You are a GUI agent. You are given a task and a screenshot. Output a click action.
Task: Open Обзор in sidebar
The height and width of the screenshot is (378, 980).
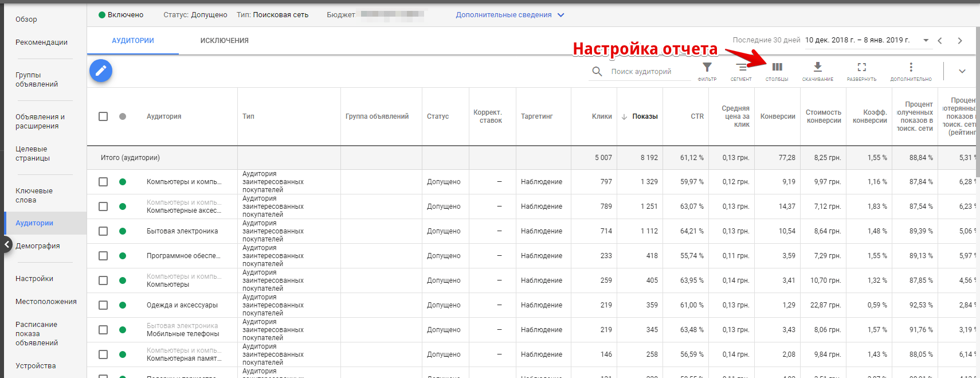tap(26, 20)
